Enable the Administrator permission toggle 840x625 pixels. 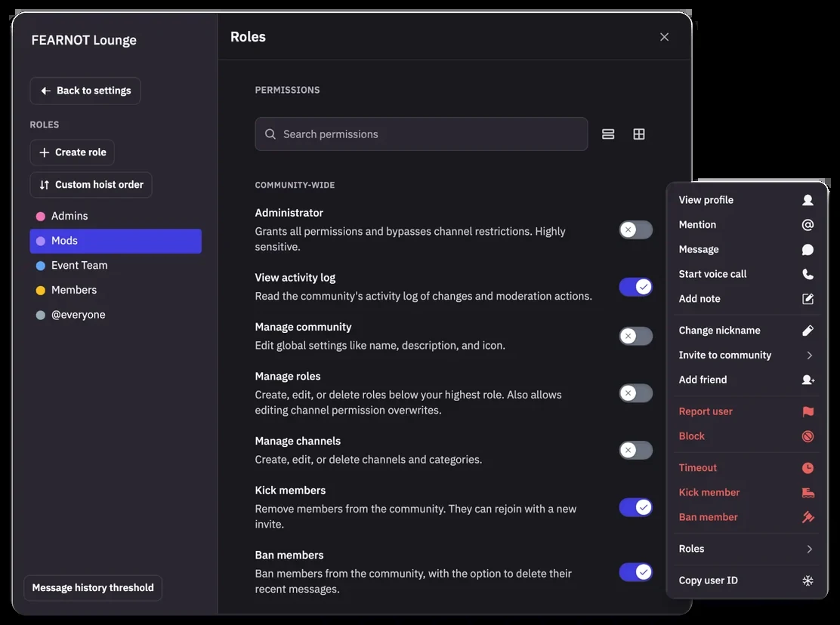pyautogui.click(x=636, y=230)
